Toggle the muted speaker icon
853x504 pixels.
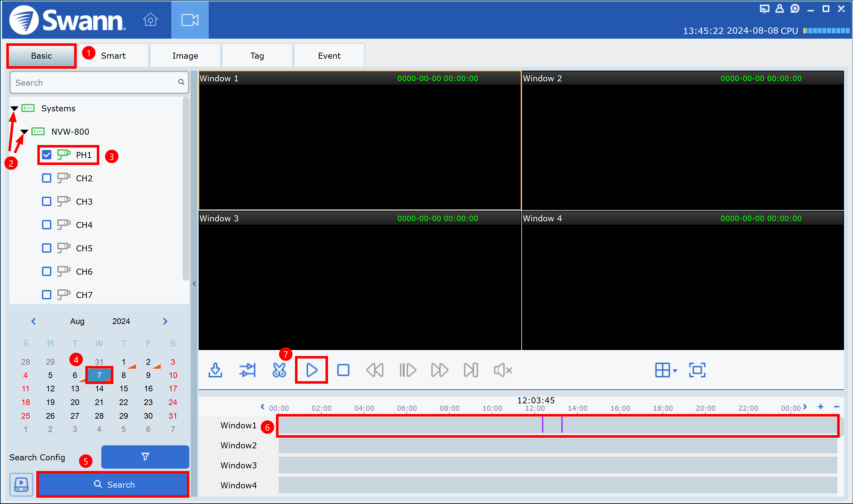tap(503, 370)
